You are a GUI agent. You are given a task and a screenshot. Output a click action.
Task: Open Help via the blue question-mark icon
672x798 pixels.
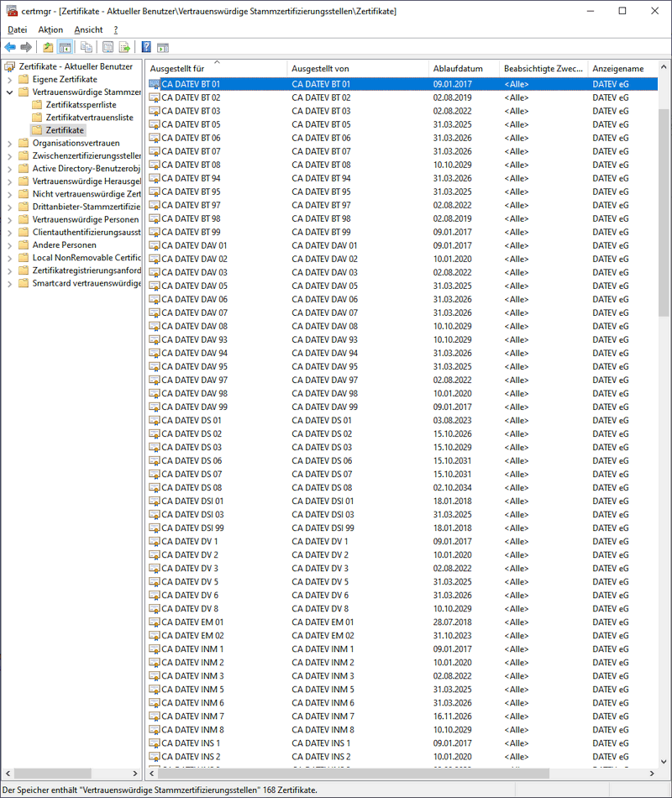point(146,47)
